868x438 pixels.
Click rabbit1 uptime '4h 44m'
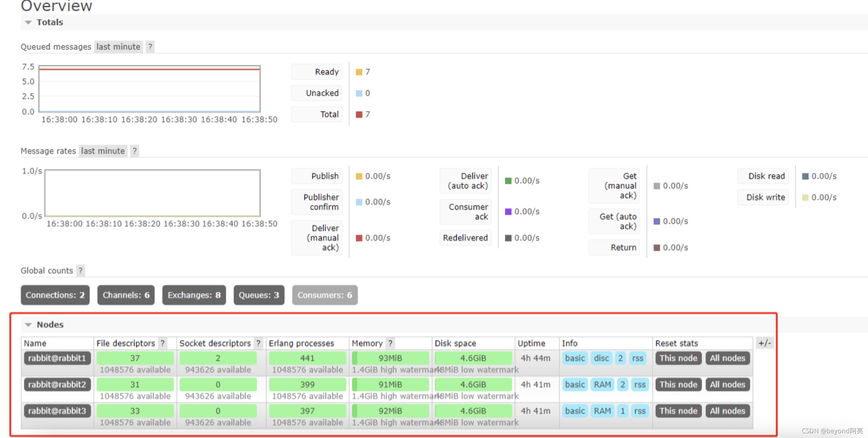(535, 358)
